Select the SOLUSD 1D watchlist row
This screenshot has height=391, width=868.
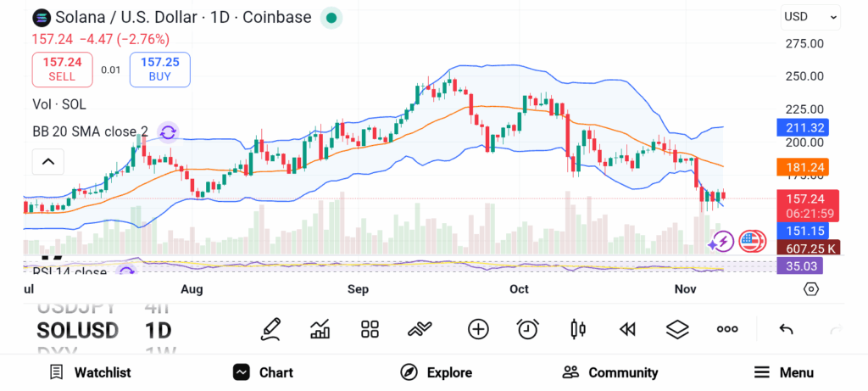pyautogui.click(x=103, y=330)
